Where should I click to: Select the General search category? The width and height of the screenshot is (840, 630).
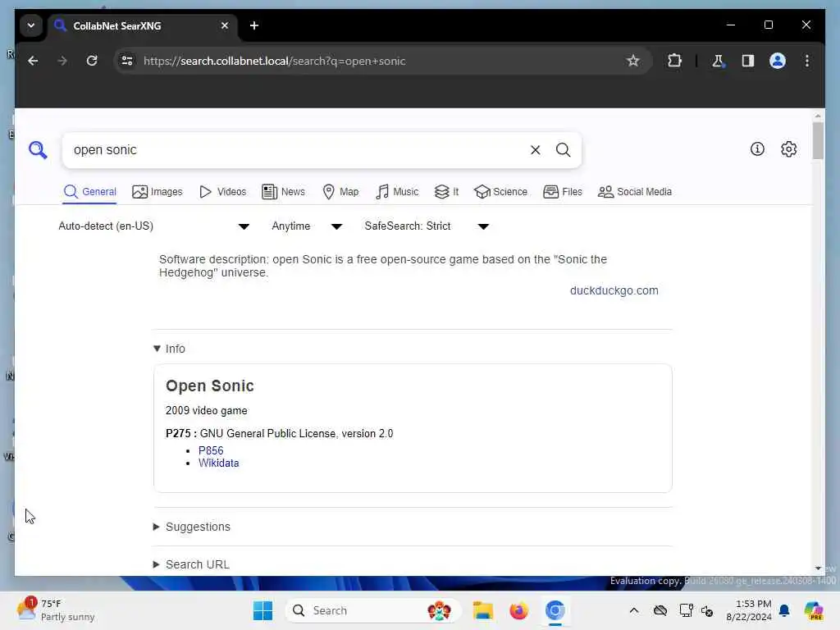click(89, 192)
